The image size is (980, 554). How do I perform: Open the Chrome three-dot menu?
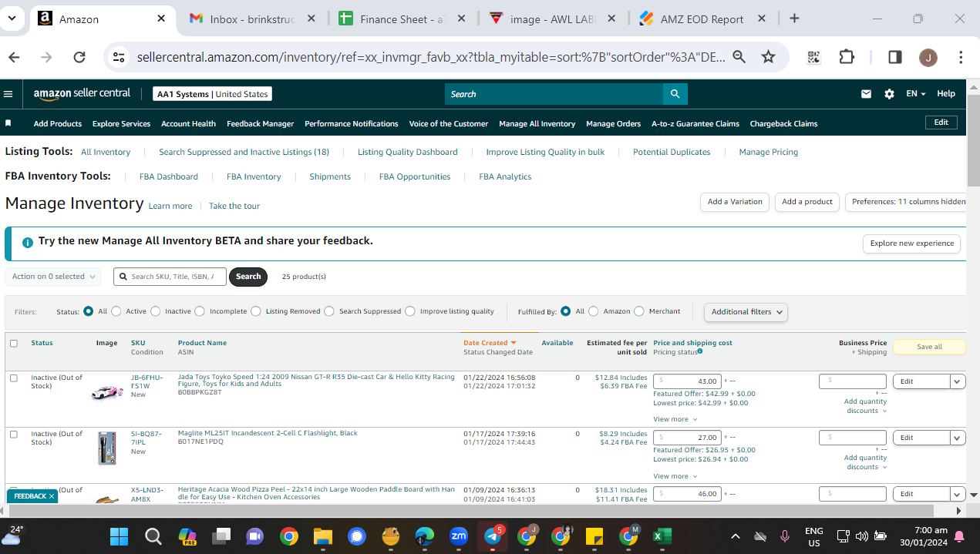(x=961, y=57)
